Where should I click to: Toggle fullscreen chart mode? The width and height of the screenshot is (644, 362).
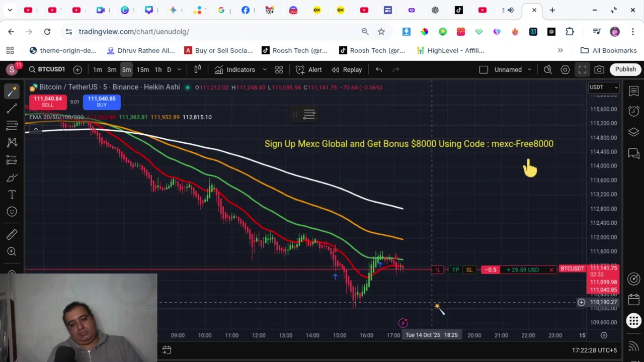(582, 69)
